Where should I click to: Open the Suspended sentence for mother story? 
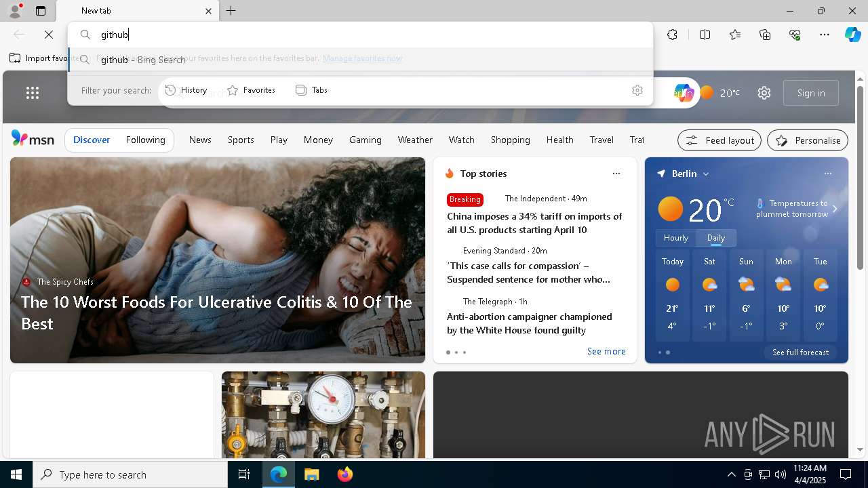(528, 272)
